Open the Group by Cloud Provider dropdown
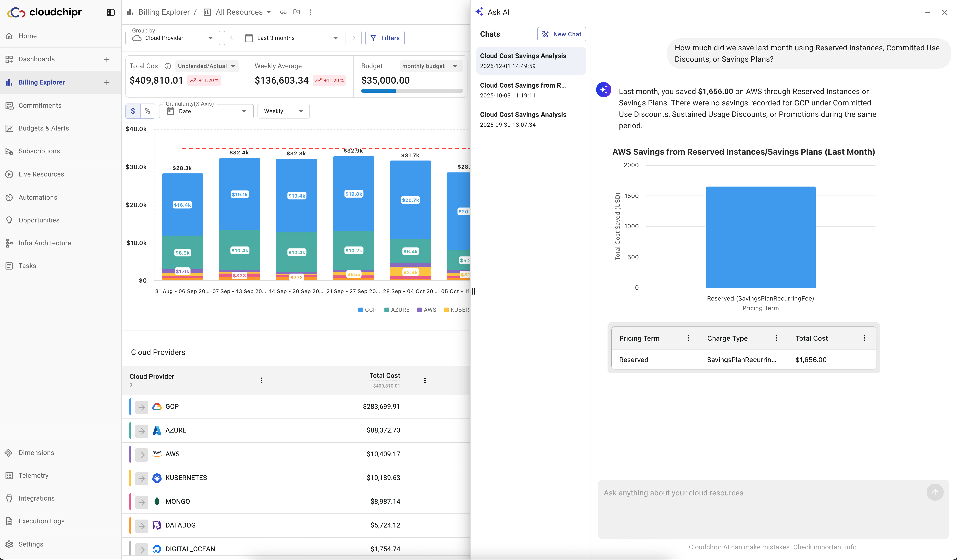This screenshot has height=560, width=957. (173, 38)
